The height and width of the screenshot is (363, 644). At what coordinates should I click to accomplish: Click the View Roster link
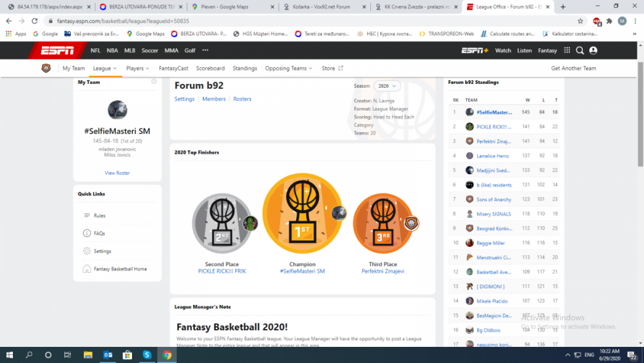pos(117,173)
